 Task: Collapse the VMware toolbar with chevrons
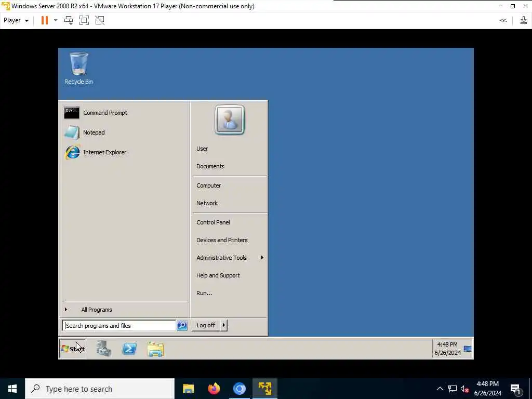pos(503,20)
